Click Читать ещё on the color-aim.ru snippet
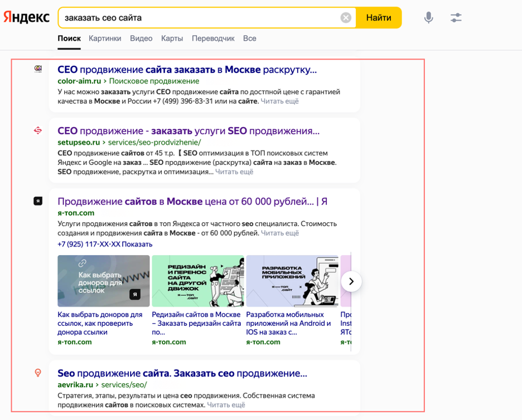This screenshot has height=420, width=522. [279, 101]
